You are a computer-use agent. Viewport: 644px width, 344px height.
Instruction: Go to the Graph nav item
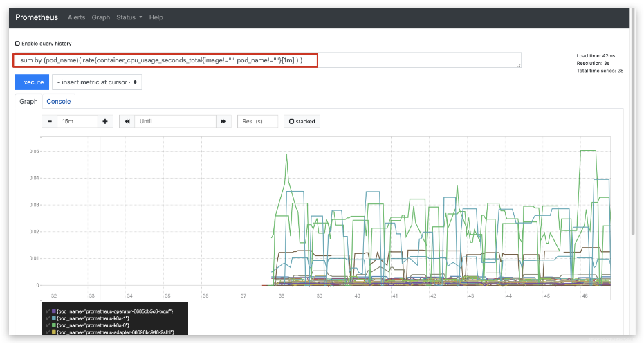[x=100, y=17]
